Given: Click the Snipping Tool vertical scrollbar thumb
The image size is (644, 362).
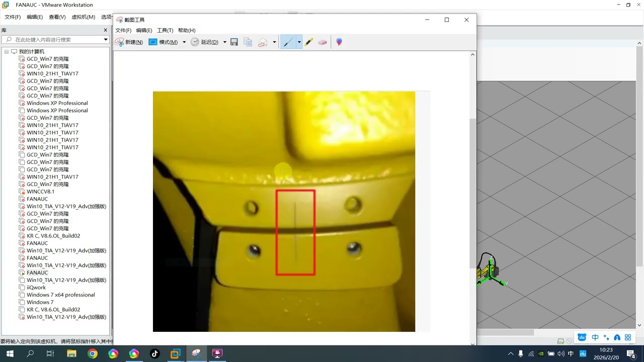Looking at the screenshot, I should (472, 194).
